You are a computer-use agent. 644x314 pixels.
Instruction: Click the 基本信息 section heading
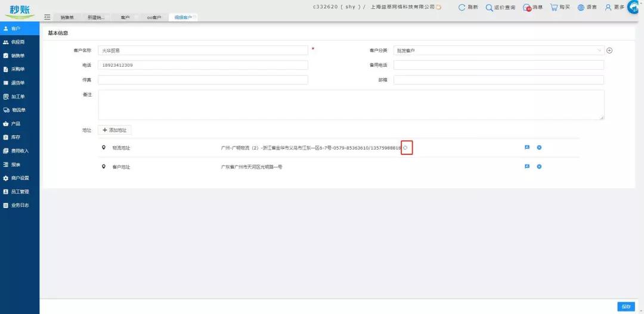(x=58, y=33)
